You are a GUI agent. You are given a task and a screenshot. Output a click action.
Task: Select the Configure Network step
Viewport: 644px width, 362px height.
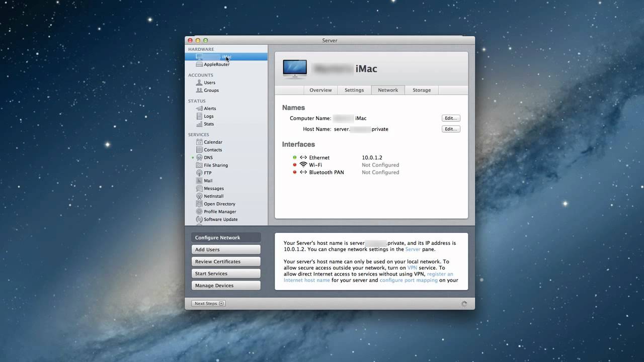click(x=226, y=238)
